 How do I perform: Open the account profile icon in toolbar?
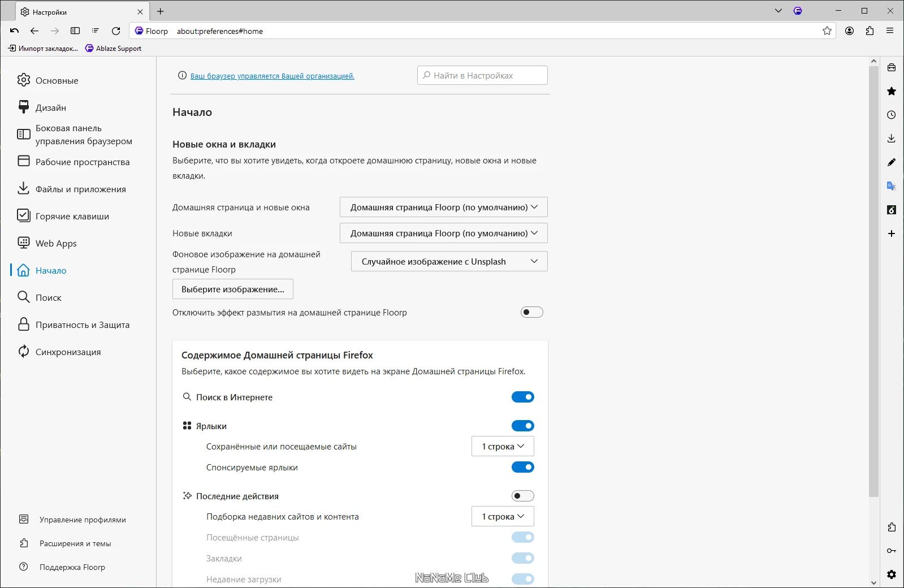[849, 31]
